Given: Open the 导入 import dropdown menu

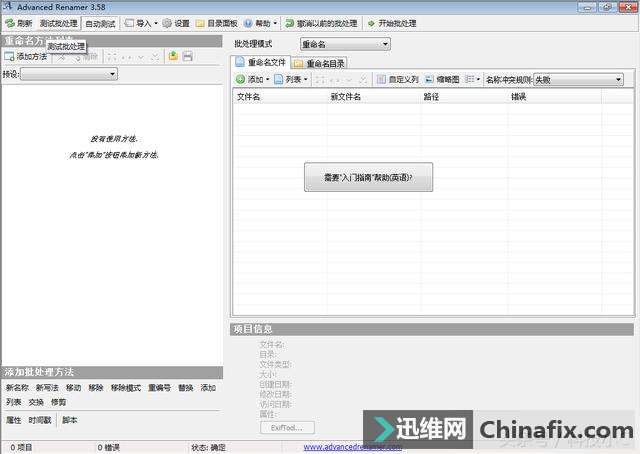Looking at the screenshot, I should pos(140,23).
